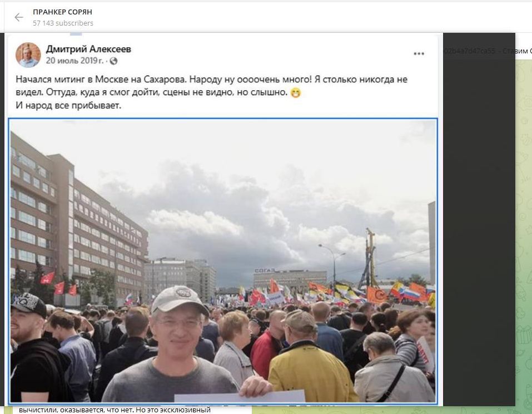Click the dark overlay area beside the screenshot

478,223
